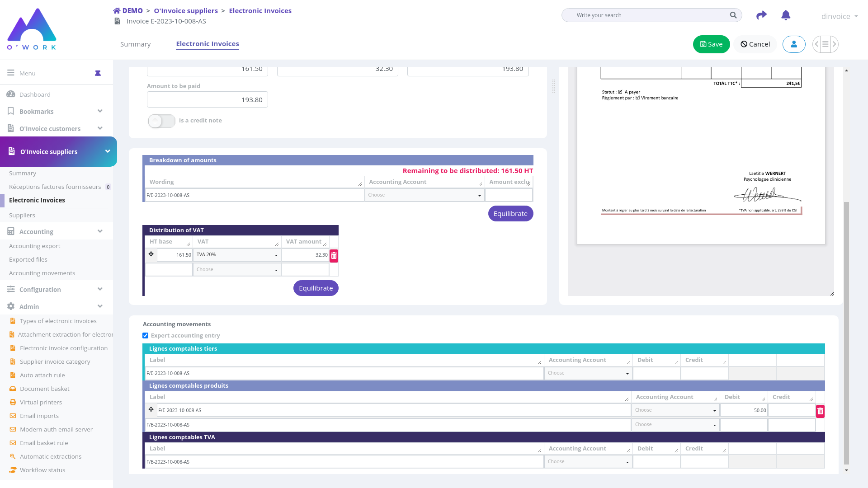Uncheck the Expert accounting entry checkbox

pyautogui.click(x=146, y=336)
